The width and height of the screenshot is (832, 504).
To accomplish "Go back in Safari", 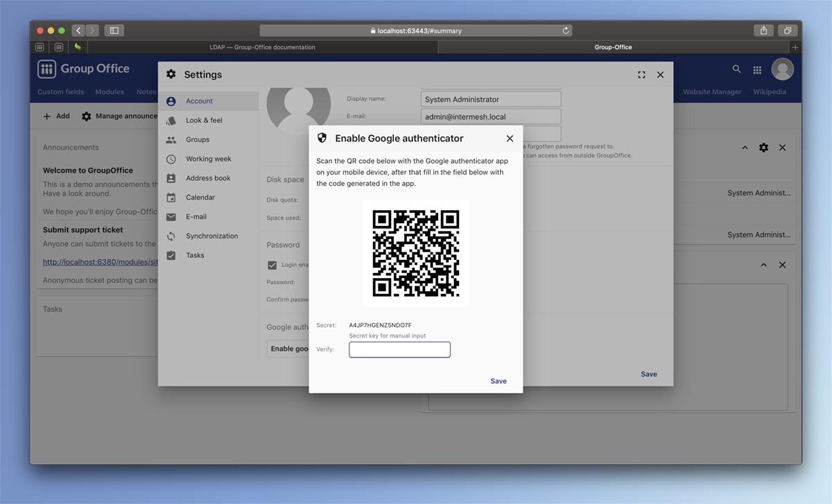I will click(x=78, y=31).
